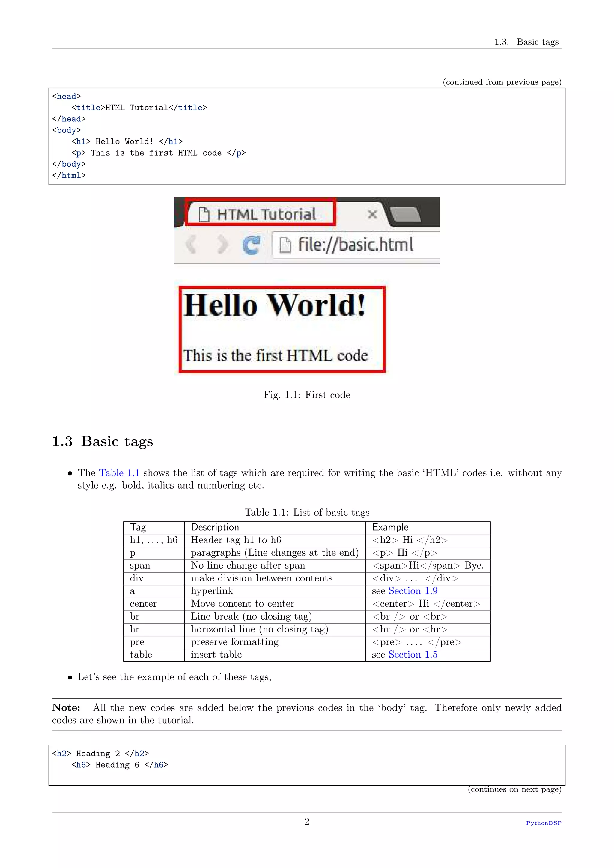Viewport: 614px width, 868px height.
Task: Click the browser forward arrow icon
Action: [x=223, y=245]
